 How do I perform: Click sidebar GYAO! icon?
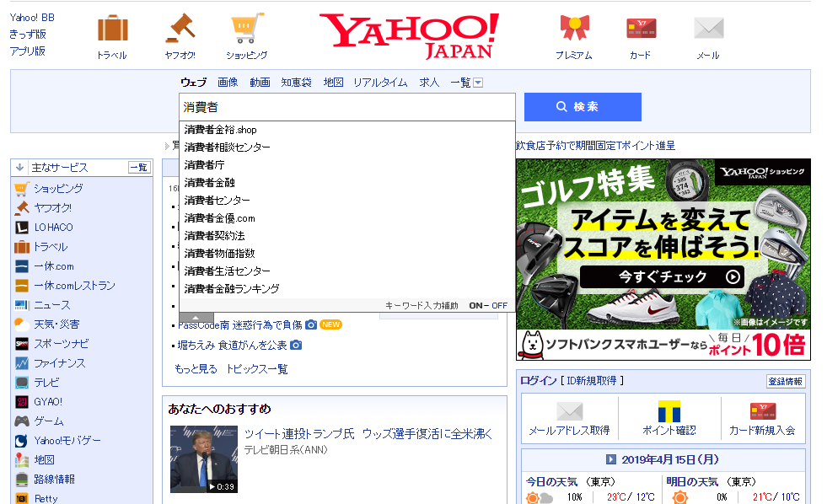tap(22, 402)
